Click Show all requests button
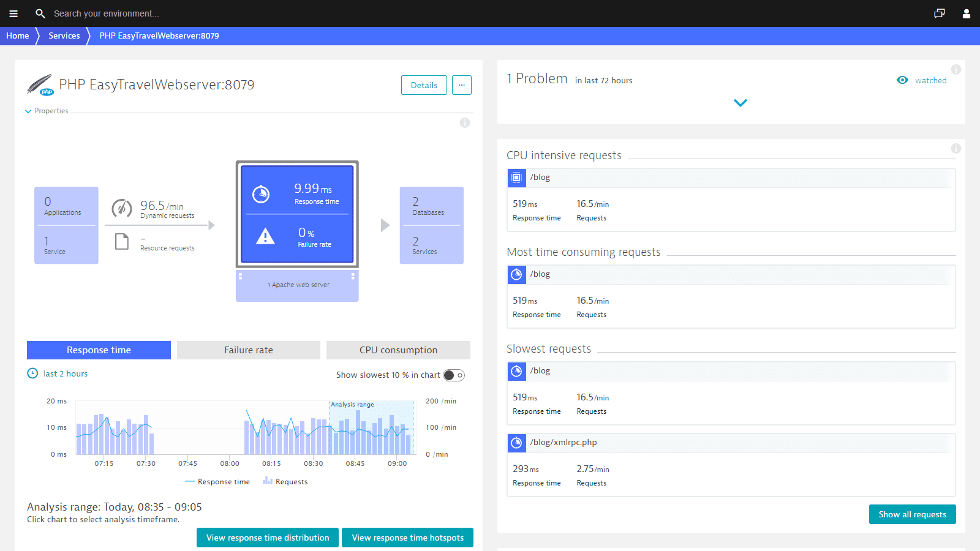Viewport: 980px width, 551px height. pyautogui.click(x=913, y=514)
